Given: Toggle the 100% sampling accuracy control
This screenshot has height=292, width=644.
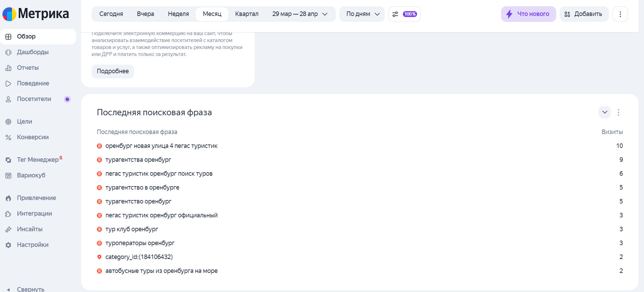Looking at the screenshot, I should (405, 14).
